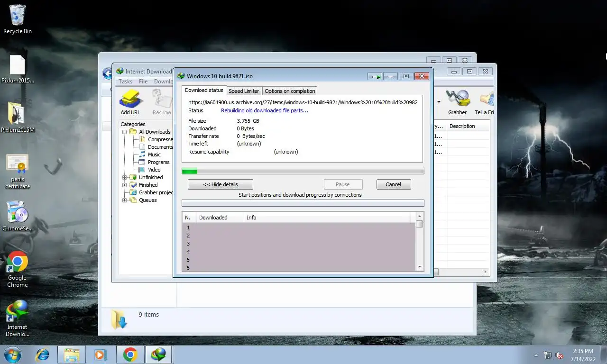Click the Internet Download Manager desktop shortcut
Image resolution: width=607 pixels, height=364 pixels.
pos(18,318)
